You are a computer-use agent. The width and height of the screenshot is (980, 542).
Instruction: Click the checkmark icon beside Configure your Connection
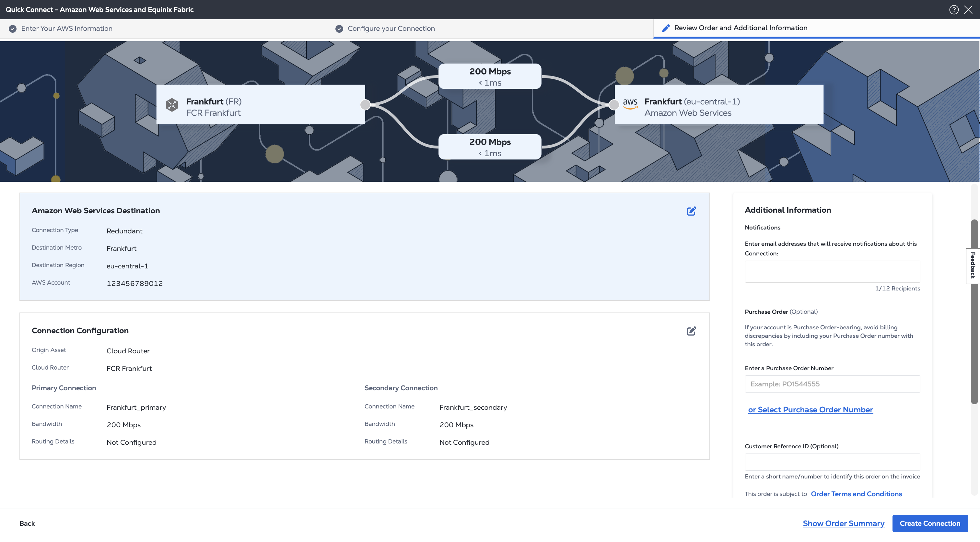pyautogui.click(x=339, y=29)
